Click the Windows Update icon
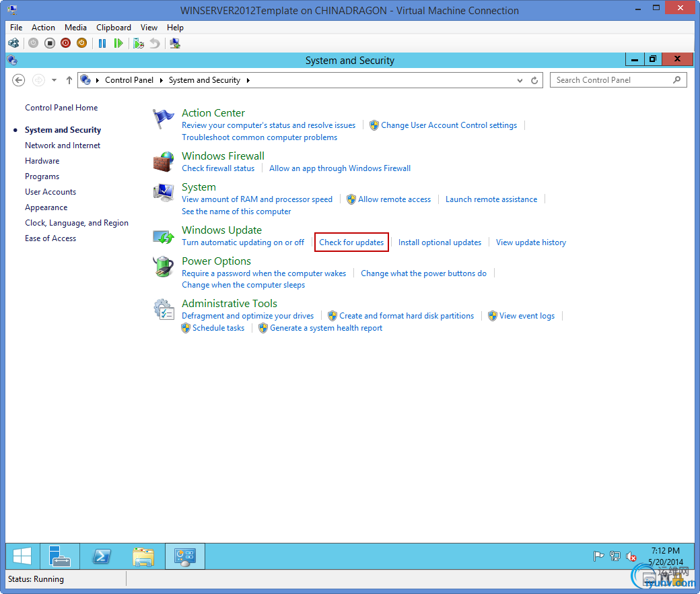Viewport: 700px width, 594px height. [x=163, y=236]
